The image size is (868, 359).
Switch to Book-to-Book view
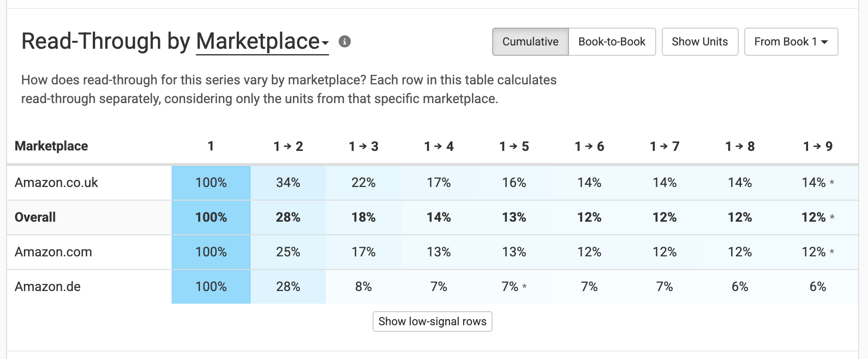(612, 42)
